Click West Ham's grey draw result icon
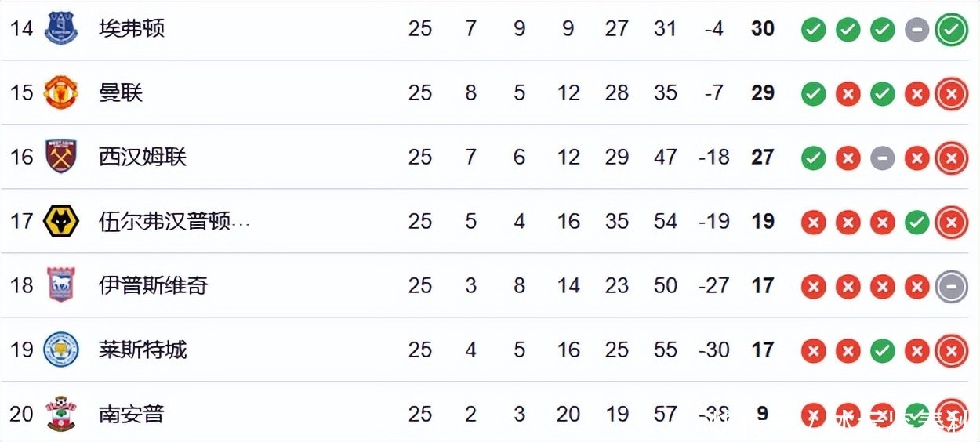 (882, 158)
